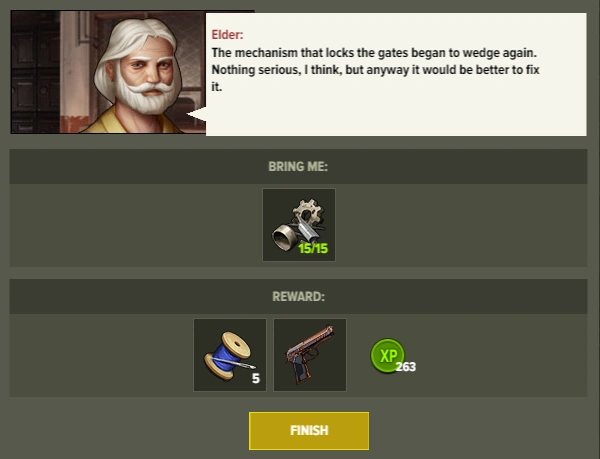Click the Elder's dialogue text about gates

pyautogui.click(x=375, y=70)
